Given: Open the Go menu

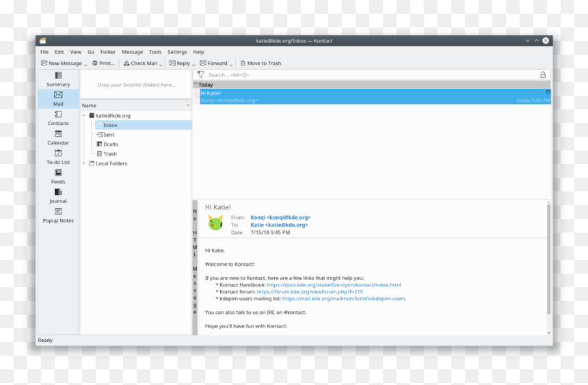Looking at the screenshot, I should coord(91,52).
